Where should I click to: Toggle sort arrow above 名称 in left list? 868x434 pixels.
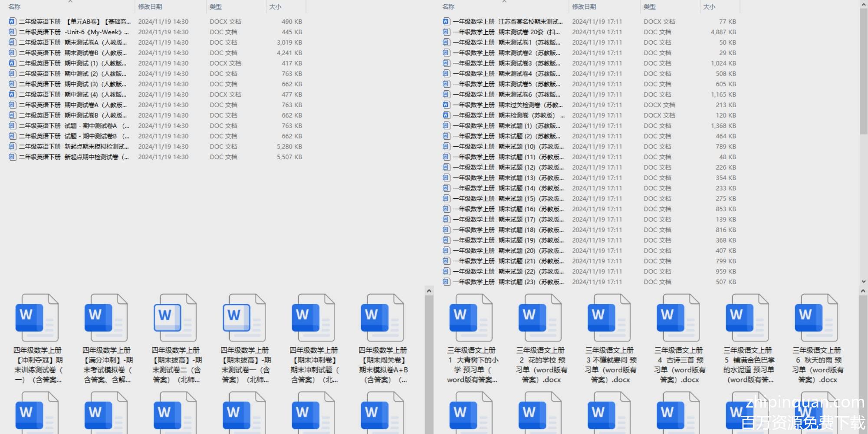click(x=70, y=2)
